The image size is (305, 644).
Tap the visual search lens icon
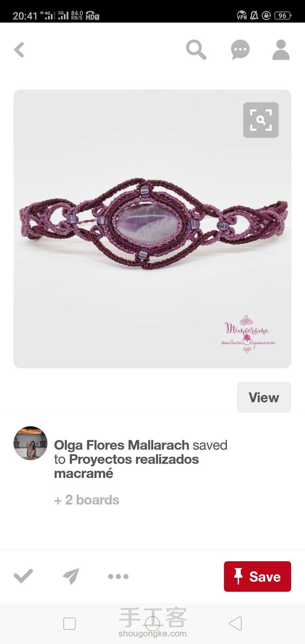click(261, 120)
